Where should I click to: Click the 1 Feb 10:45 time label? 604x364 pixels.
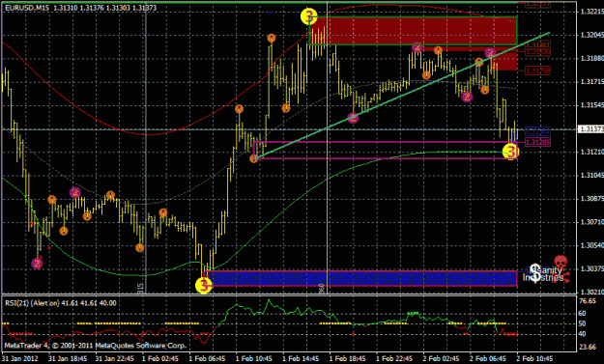click(x=254, y=358)
